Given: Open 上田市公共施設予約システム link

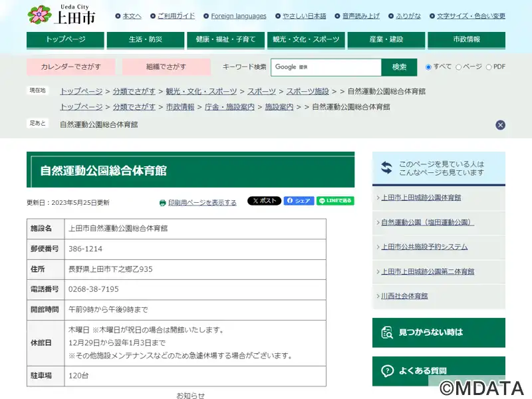Looking at the screenshot, I should pyautogui.click(x=424, y=247).
